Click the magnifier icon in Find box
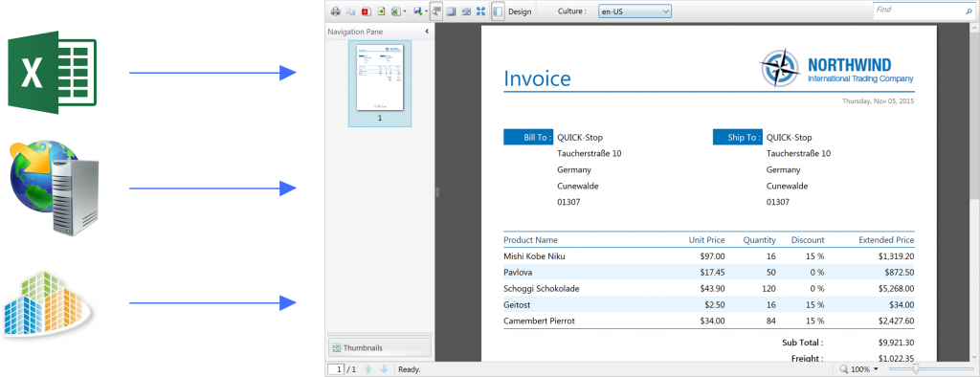980x377 pixels. click(969, 11)
